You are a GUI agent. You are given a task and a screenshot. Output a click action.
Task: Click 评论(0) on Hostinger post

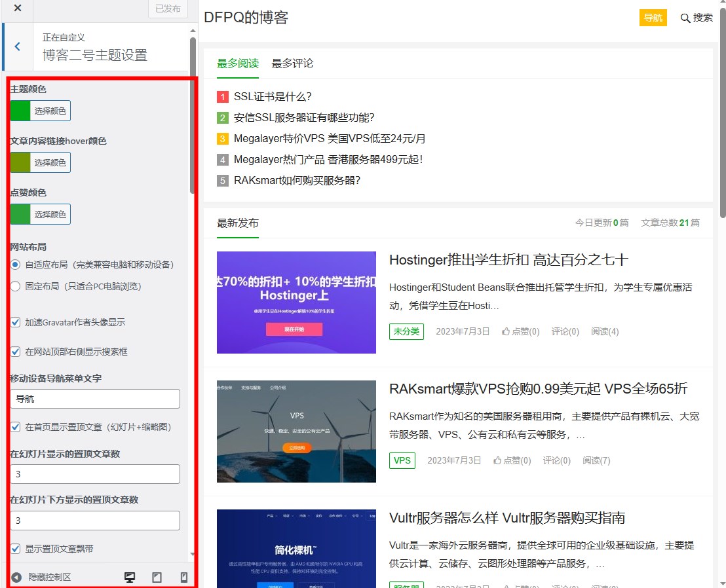(x=565, y=331)
